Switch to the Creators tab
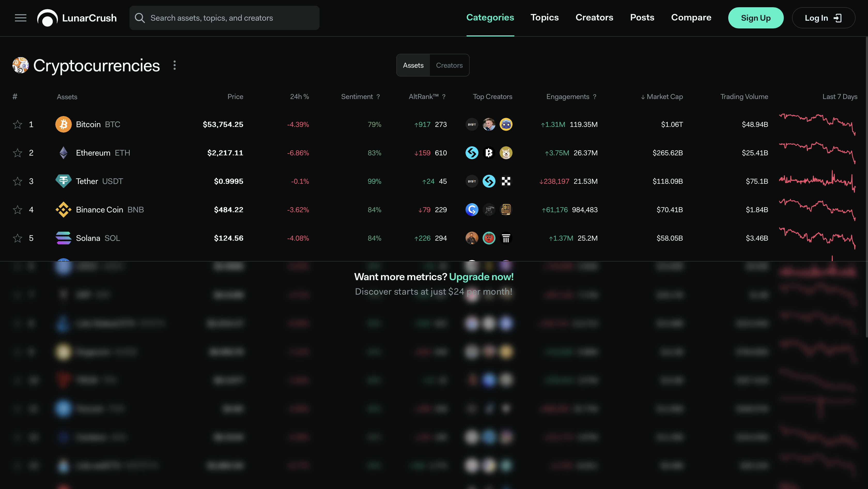Viewport: 868px width, 489px height. [x=449, y=65]
